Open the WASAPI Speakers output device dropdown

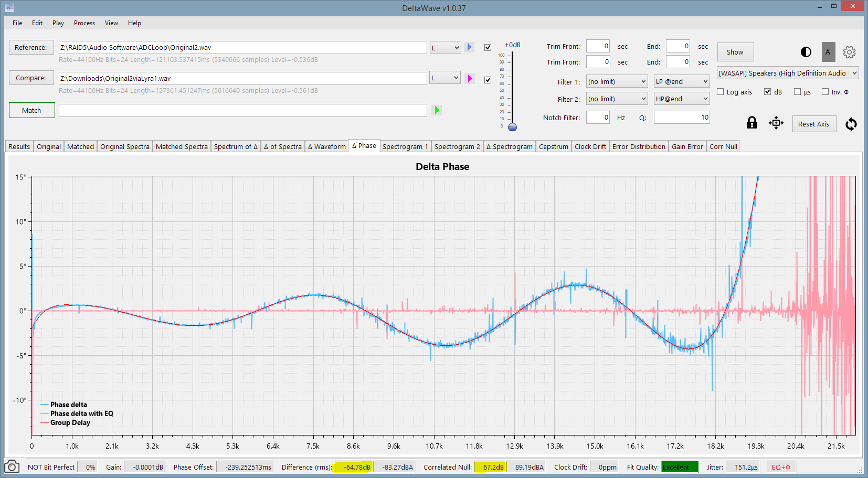coord(787,73)
